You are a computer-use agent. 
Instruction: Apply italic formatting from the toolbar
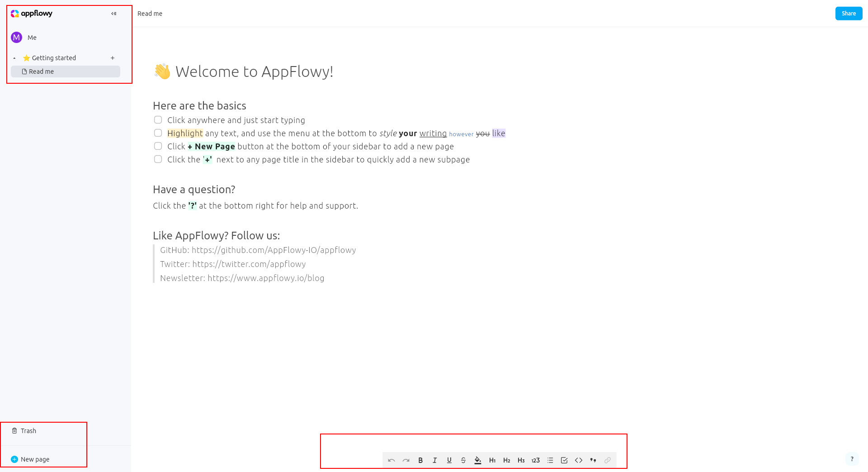tap(434, 460)
